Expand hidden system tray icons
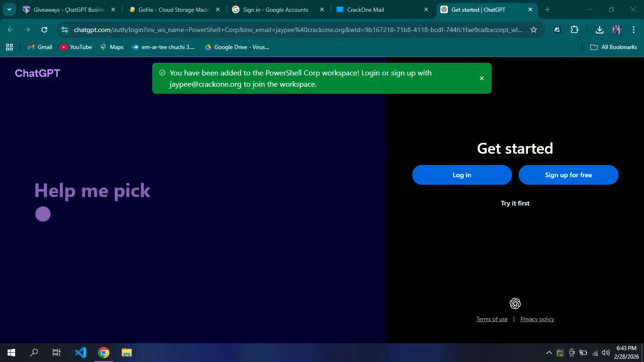 pos(549,353)
